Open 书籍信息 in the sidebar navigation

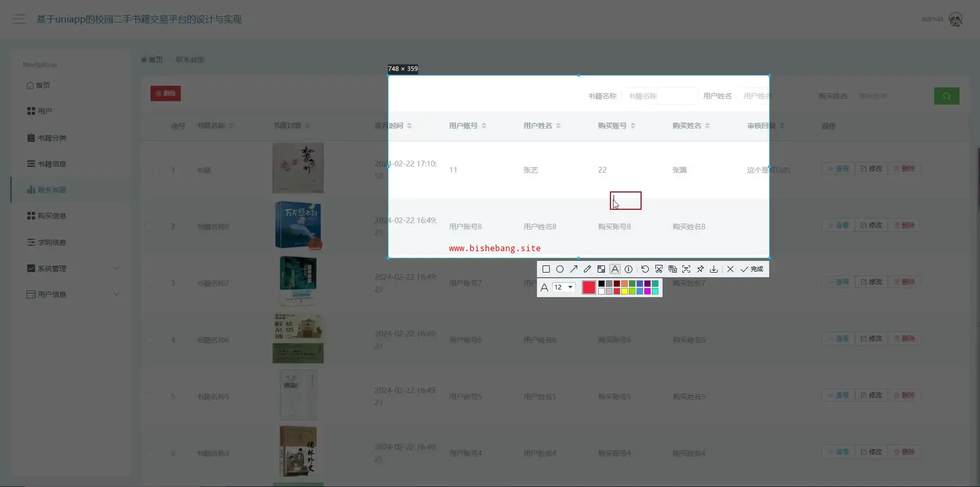coord(52,164)
